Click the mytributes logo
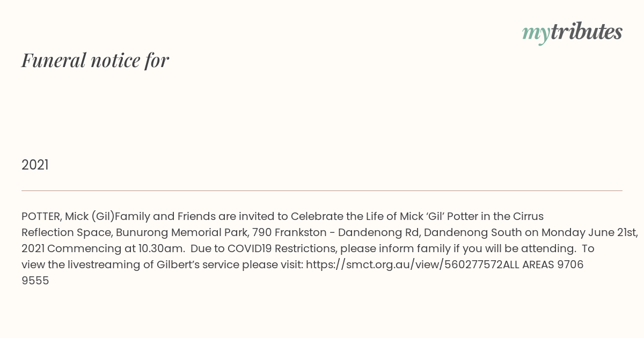 tap(572, 33)
